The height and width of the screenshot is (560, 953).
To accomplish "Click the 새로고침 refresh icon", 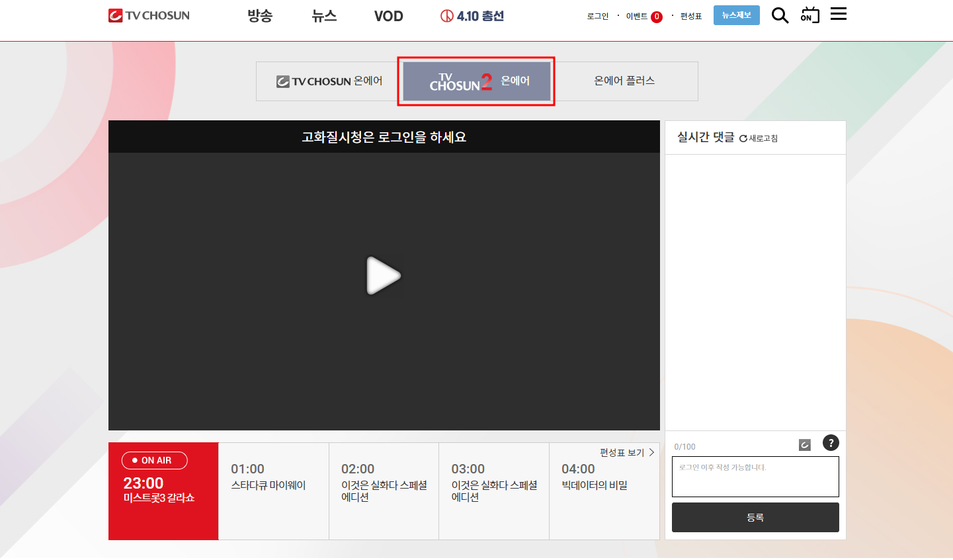I will [x=743, y=138].
